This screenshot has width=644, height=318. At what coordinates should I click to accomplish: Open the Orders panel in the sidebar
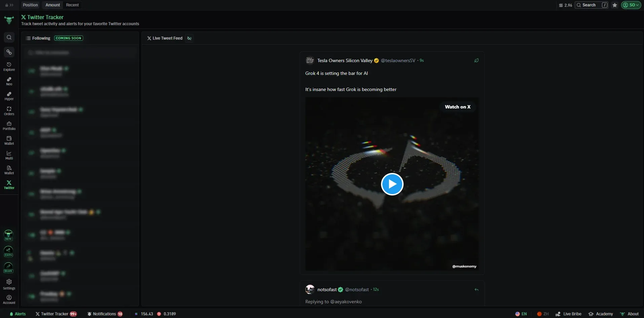[x=8, y=110]
